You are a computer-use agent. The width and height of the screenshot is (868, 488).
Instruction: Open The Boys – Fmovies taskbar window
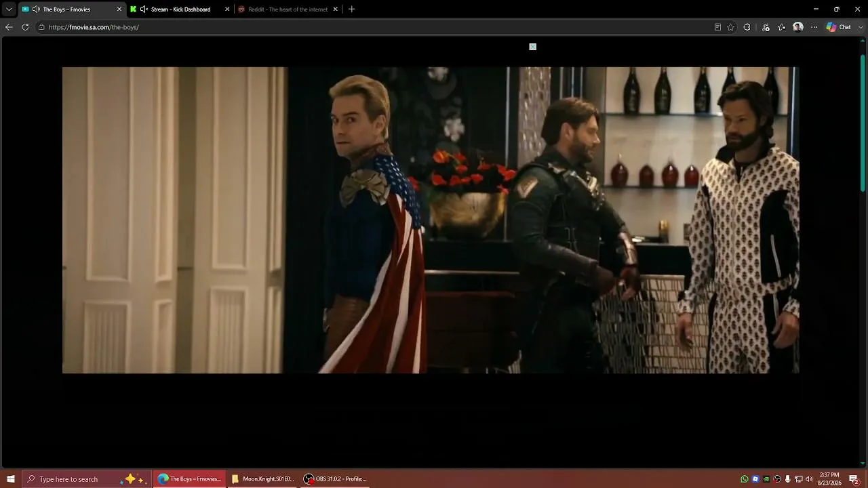(x=190, y=479)
